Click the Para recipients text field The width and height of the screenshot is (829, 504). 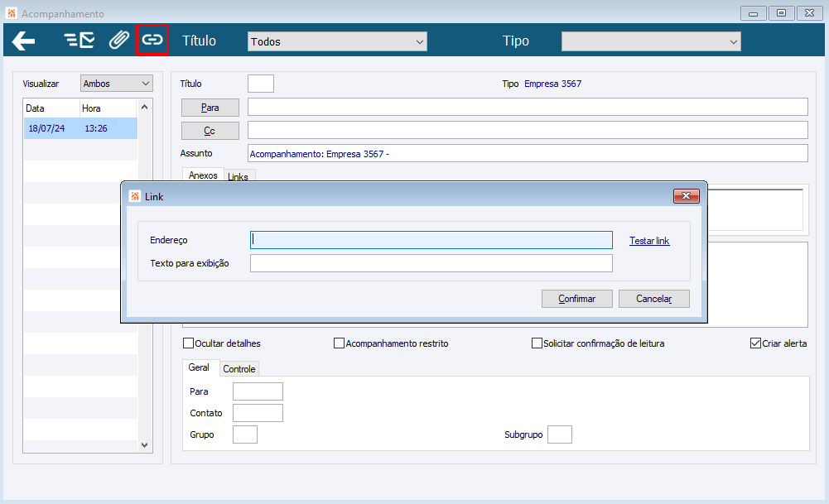[x=528, y=107]
